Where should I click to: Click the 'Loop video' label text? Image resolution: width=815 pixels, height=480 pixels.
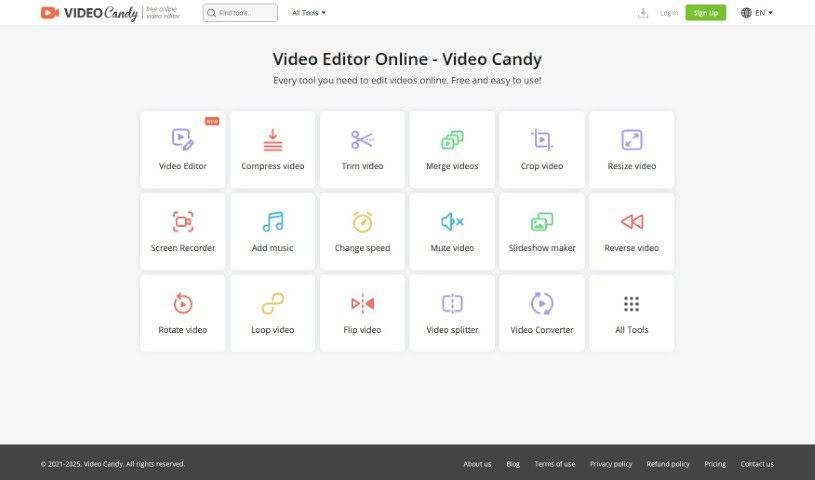tap(272, 330)
